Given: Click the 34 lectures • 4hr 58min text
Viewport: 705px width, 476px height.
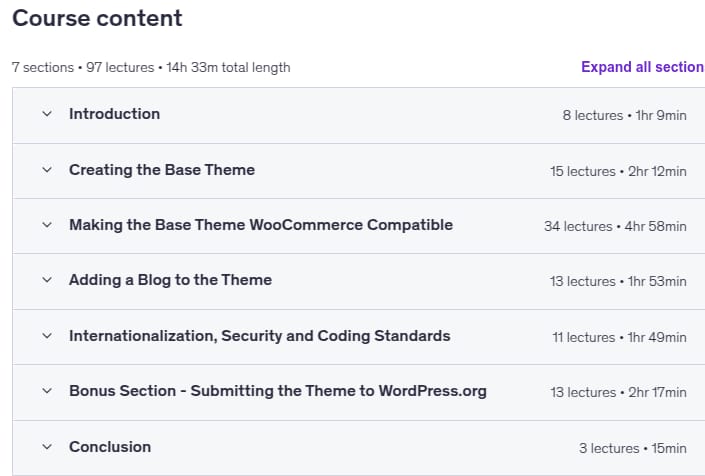Looking at the screenshot, I should pyautogui.click(x=615, y=227).
